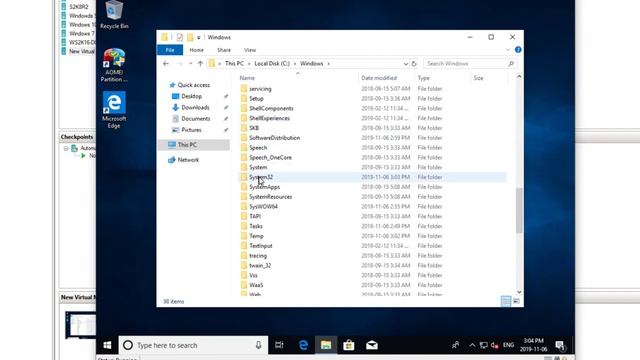Open the Home ribbon tab

coord(196,50)
